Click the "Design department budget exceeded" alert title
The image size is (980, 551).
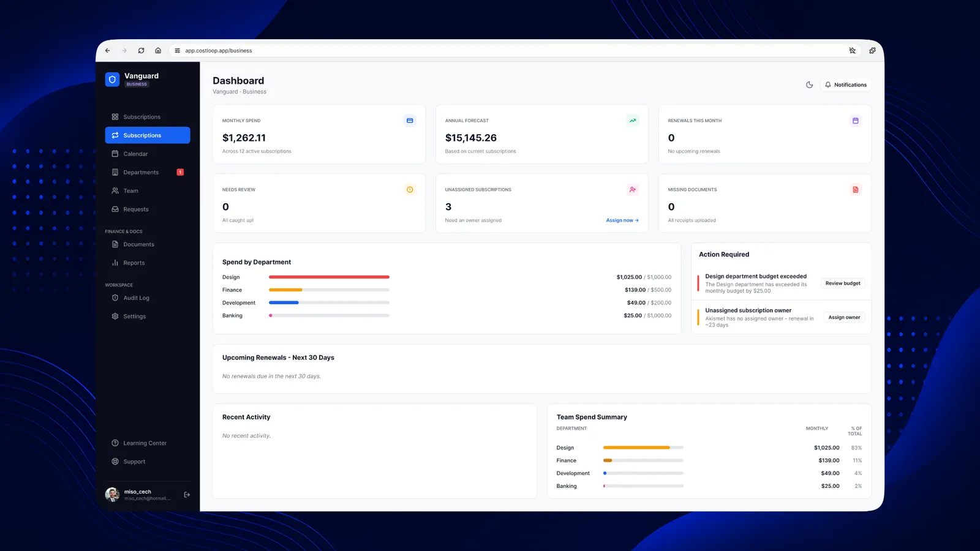tap(756, 276)
